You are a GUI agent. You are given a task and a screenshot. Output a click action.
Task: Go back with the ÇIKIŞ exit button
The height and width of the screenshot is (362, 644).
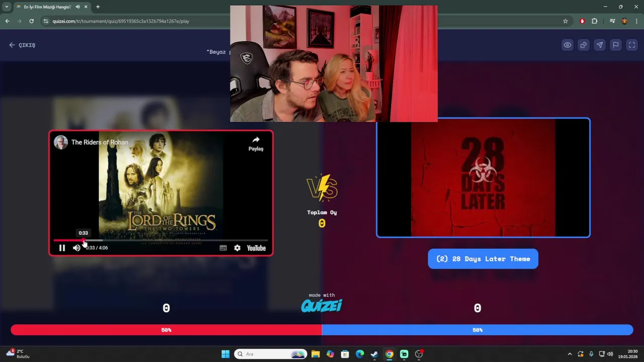point(22,45)
